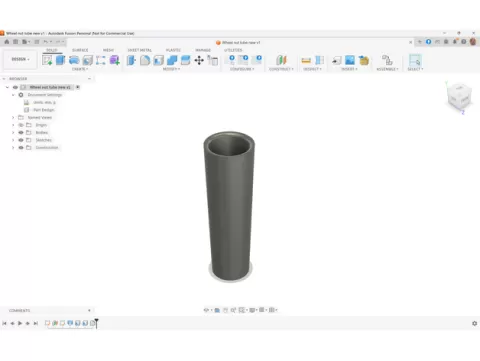
Task: Switch to the Plastic tab
Action: click(x=173, y=50)
